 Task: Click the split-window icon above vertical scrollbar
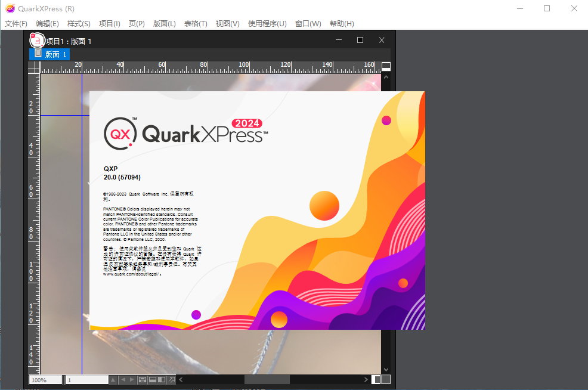tap(386, 66)
